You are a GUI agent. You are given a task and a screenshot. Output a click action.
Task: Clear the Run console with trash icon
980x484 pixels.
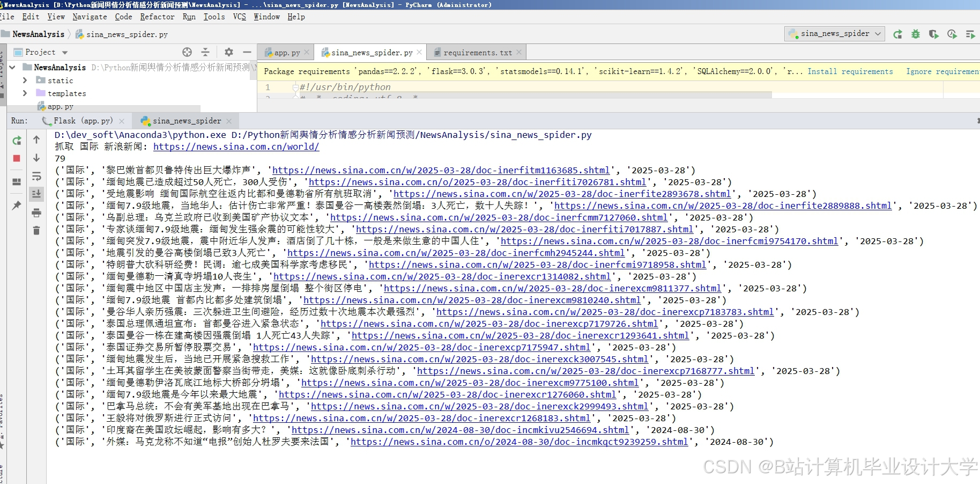click(36, 230)
